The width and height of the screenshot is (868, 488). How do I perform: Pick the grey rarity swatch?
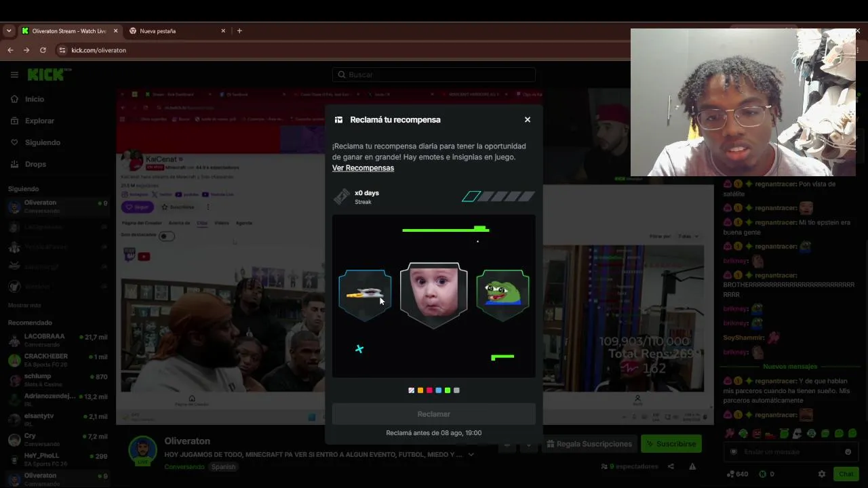point(456,390)
